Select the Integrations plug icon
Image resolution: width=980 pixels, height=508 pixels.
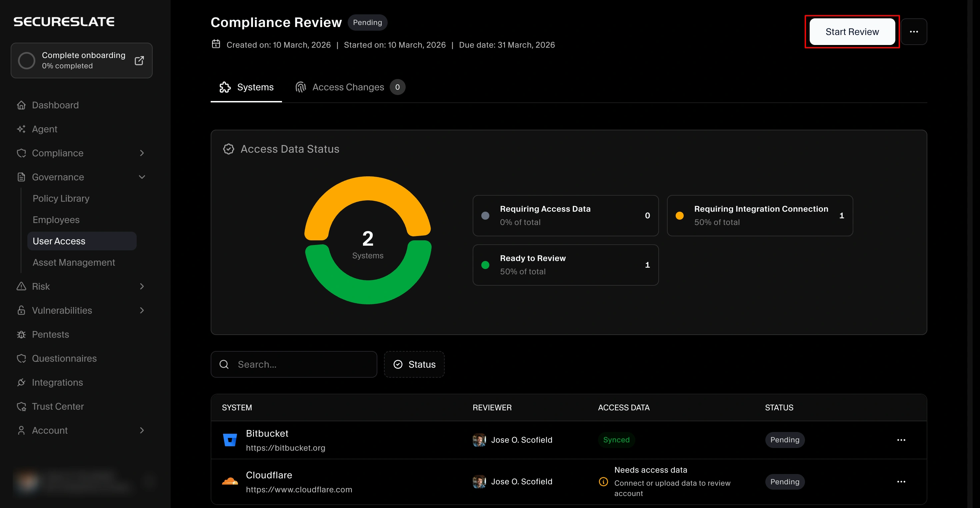22,382
